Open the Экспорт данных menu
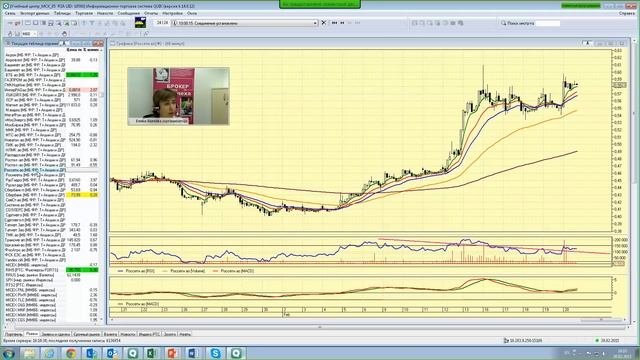This screenshot has height=360, width=640. point(35,13)
